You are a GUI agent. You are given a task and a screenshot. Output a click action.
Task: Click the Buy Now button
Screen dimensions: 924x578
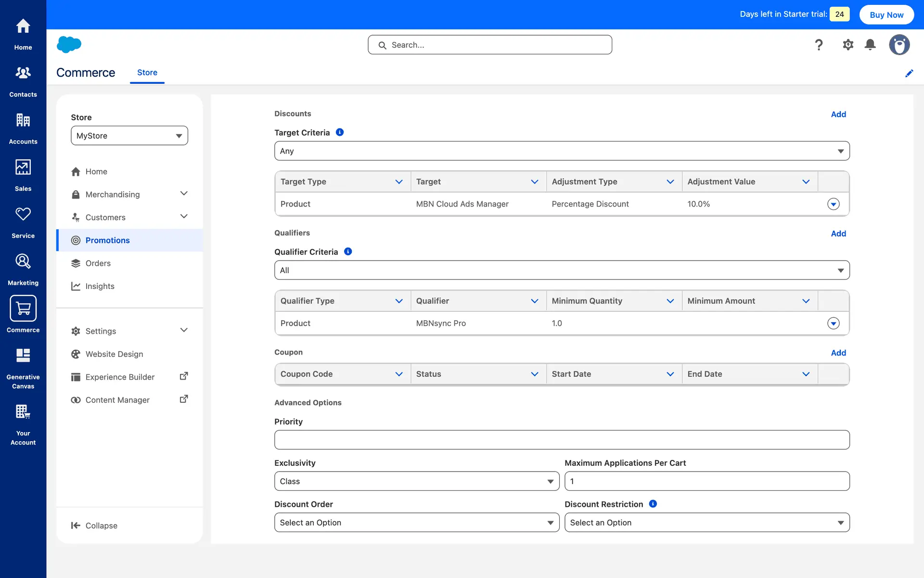886,14
